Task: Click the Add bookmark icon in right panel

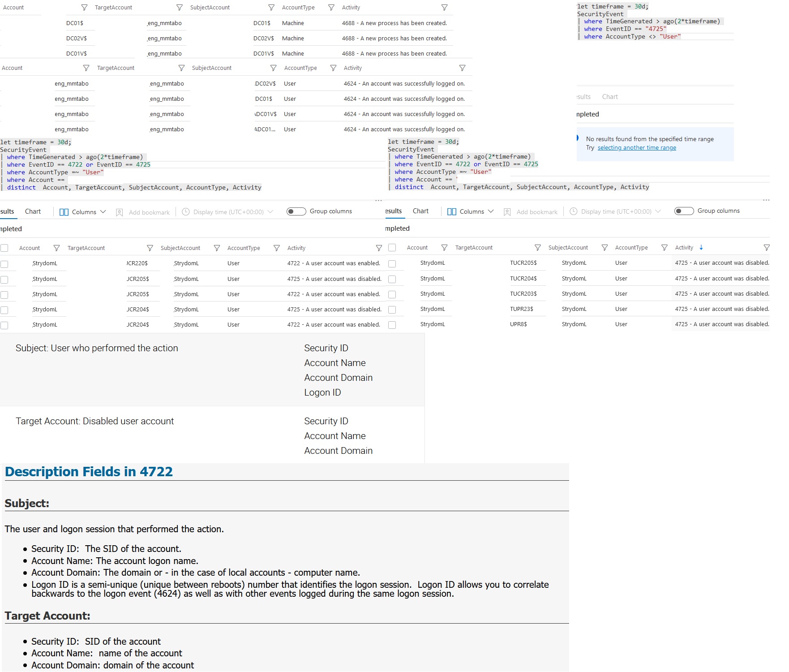Action: (506, 211)
